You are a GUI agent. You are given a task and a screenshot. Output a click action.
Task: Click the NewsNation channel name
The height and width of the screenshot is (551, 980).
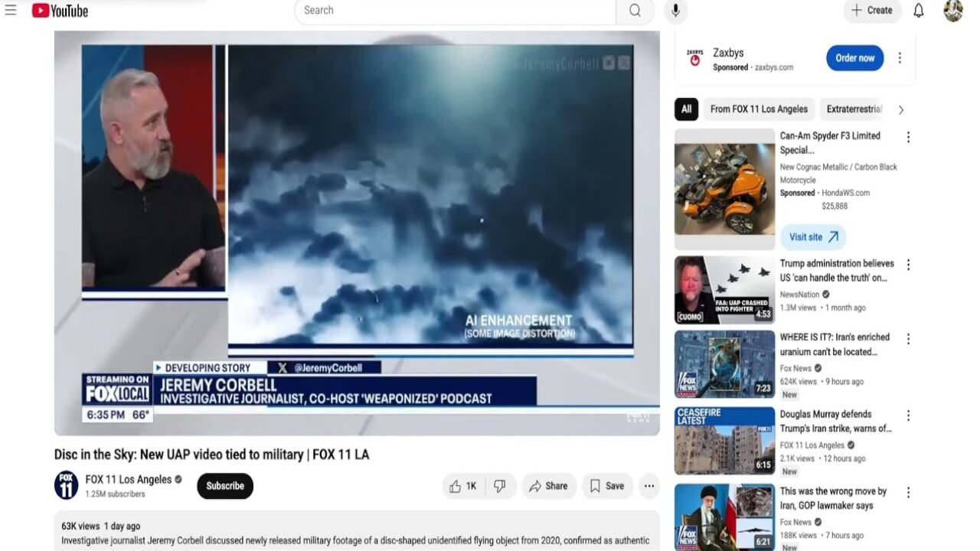point(799,295)
